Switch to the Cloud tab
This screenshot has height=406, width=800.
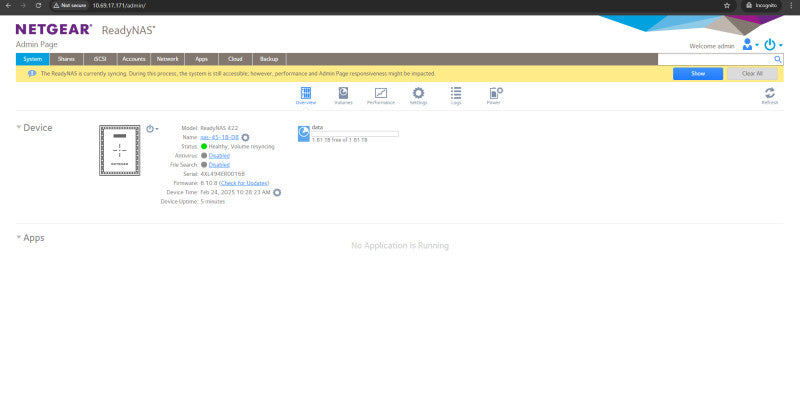point(235,59)
